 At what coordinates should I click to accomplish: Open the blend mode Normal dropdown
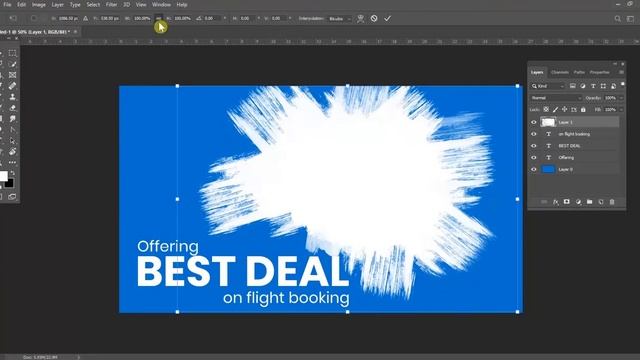tap(556, 98)
